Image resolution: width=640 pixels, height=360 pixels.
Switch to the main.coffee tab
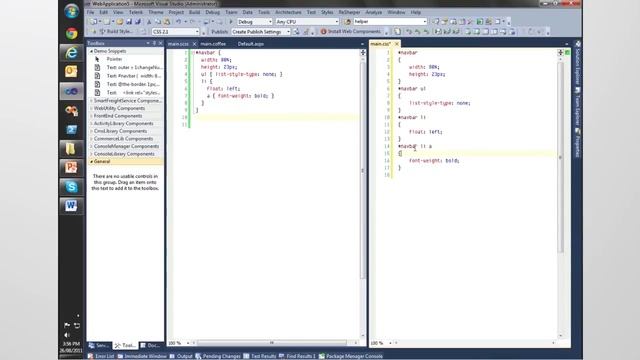213,44
